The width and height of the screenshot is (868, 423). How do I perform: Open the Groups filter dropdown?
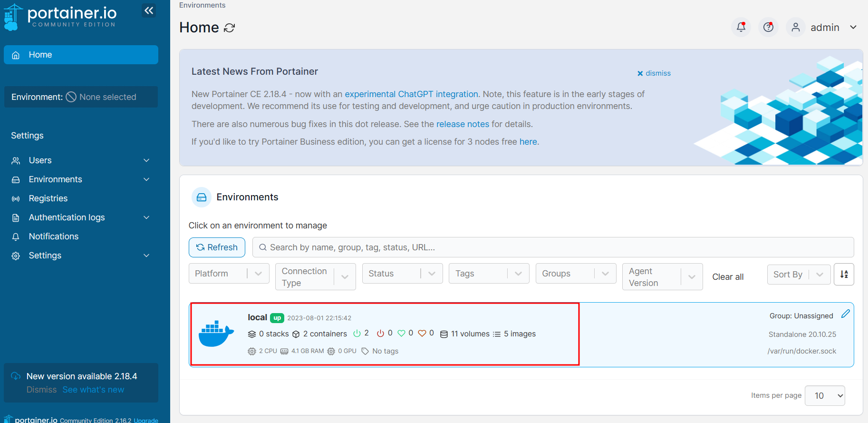click(576, 274)
